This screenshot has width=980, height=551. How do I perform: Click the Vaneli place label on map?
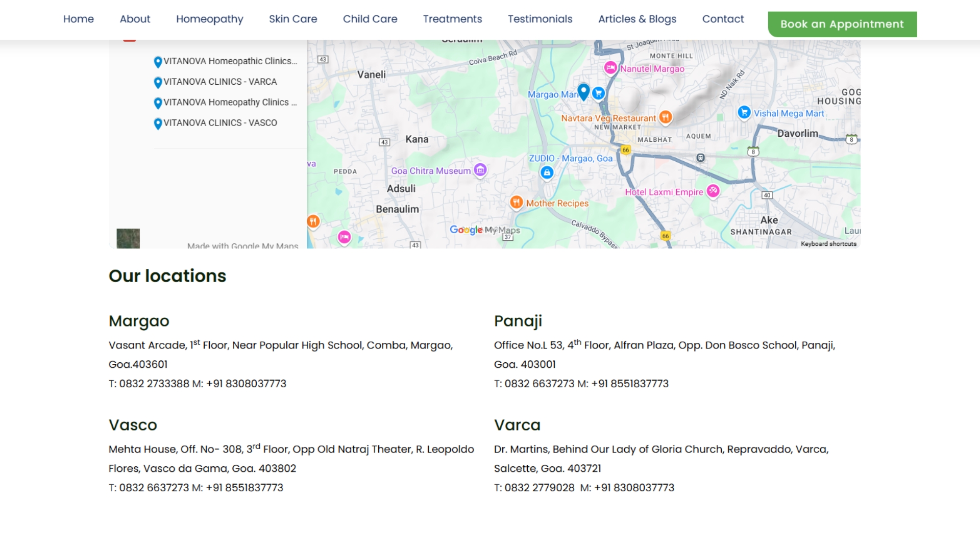click(x=372, y=74)
